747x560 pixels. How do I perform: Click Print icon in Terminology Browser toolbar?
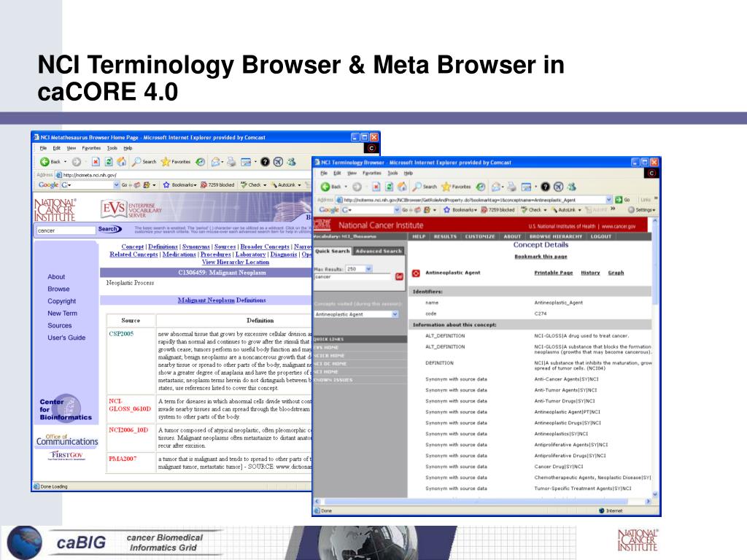pyautogui.click(x=511, y=187)
